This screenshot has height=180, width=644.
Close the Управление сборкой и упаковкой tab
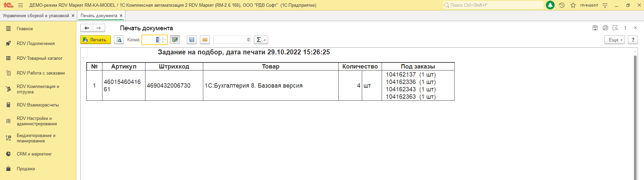(x=73, y=15)
